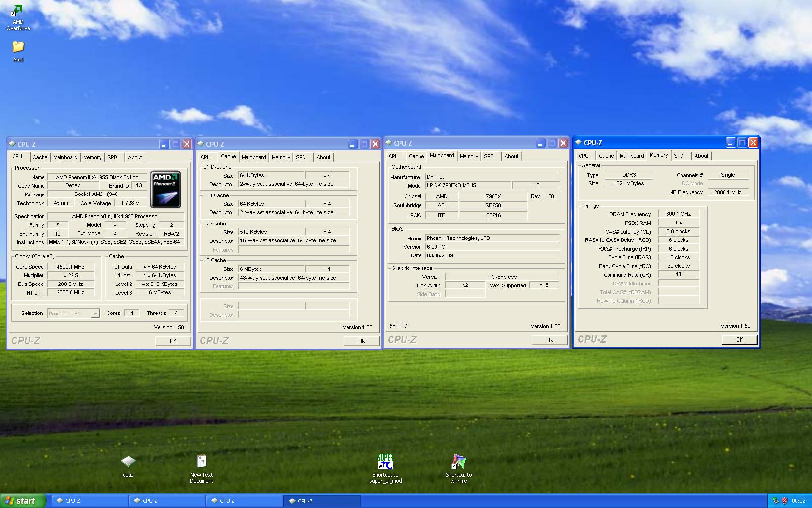Image resolution: width=812 pixels, height=508 pixels.
Task: Select CPU tab in Cache window
Action: pos(205,157)
